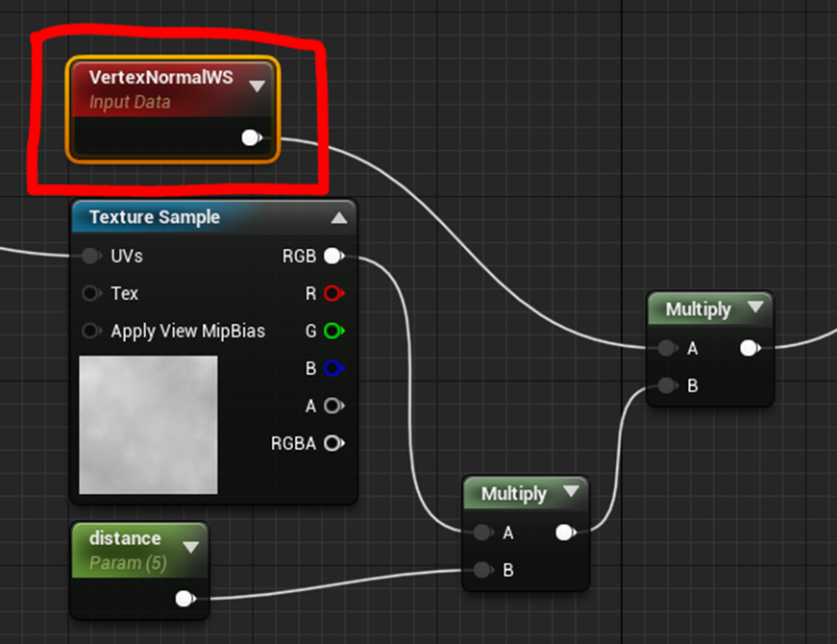Click the Apply View MipBias input pin
Viewport: 837px width, 644px height.
click(92, 331)
